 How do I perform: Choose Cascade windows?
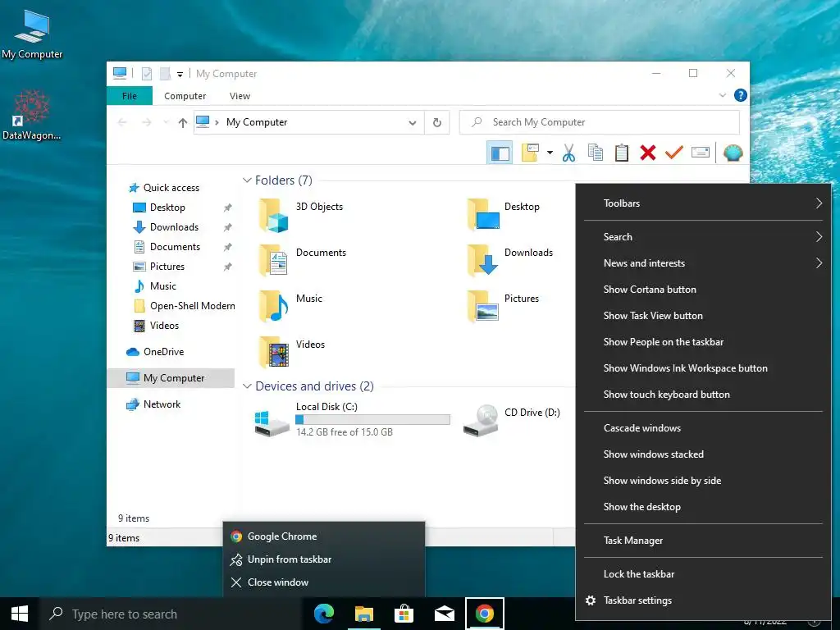703,428
